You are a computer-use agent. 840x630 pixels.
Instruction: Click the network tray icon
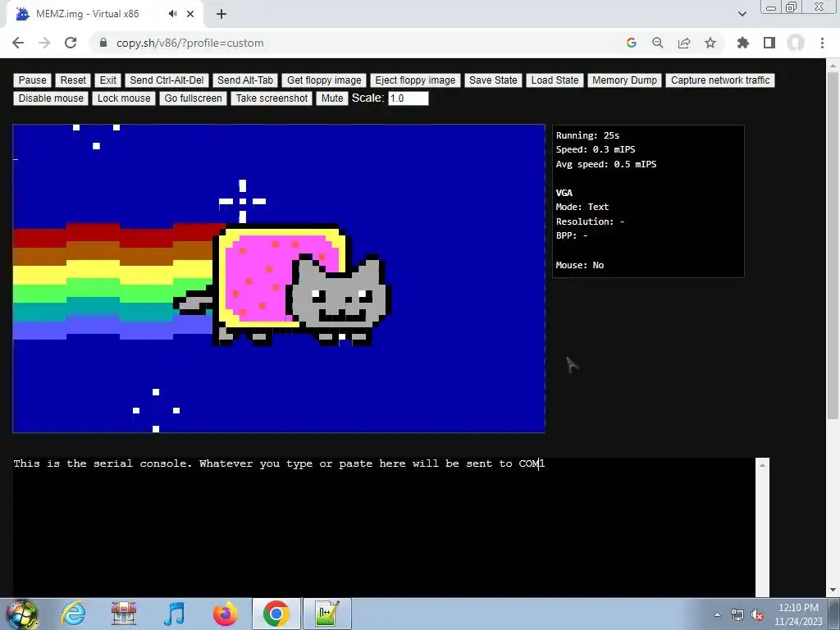point(737,614)
